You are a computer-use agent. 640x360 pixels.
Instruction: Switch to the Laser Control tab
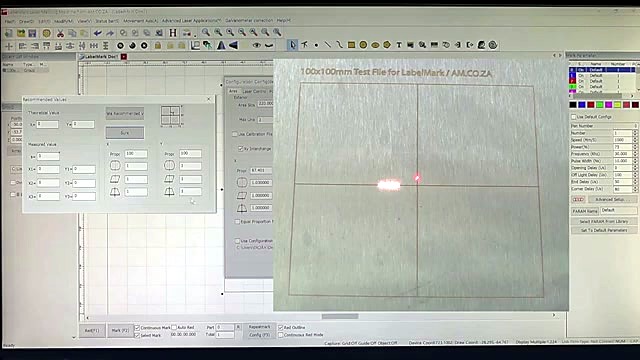pyautogui.click(x=254, y=91)
